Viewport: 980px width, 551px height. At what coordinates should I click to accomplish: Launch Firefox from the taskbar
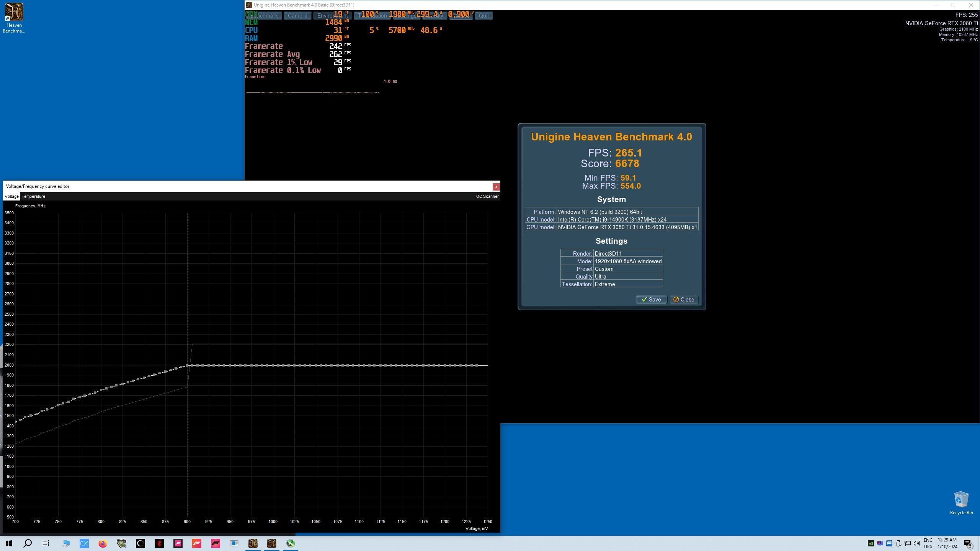(103, 543)
